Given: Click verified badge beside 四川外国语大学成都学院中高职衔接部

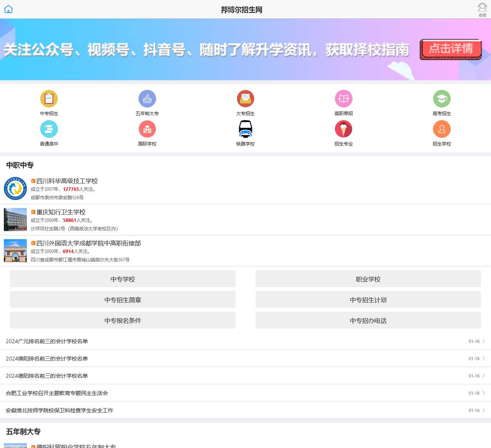Looking at the screenshot, I should (x=33, y=243).
